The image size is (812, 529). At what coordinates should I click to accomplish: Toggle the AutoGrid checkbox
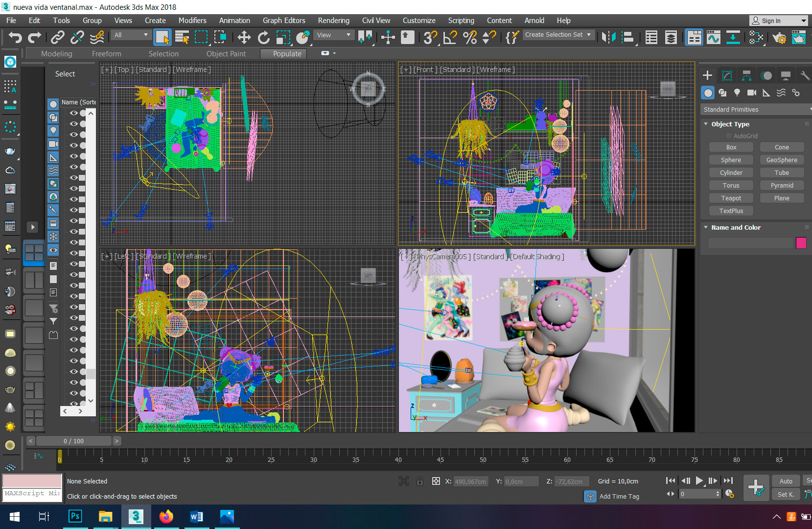pyautogui.click(x=729, y=136)
